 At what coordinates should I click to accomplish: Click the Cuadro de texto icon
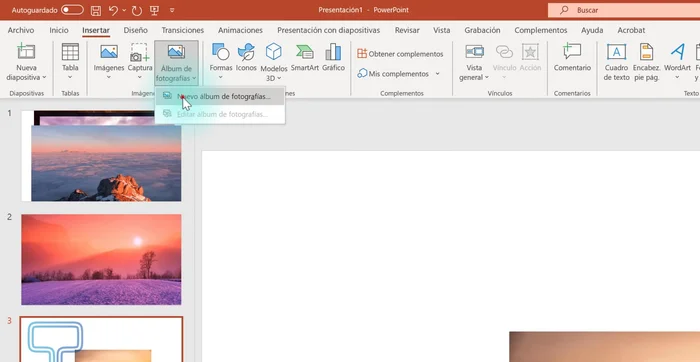tap(617, 52)
